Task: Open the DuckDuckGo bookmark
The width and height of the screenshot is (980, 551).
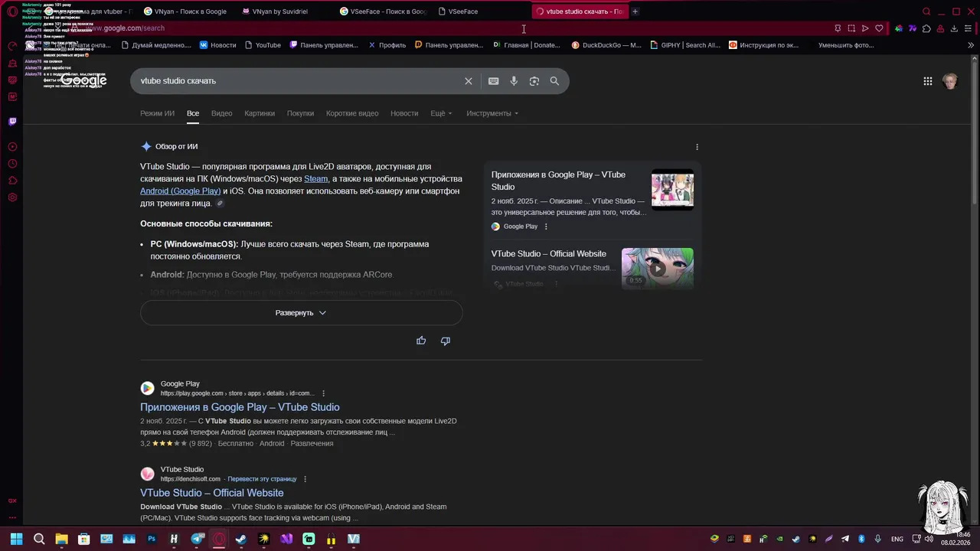Action: pos(606,45)
